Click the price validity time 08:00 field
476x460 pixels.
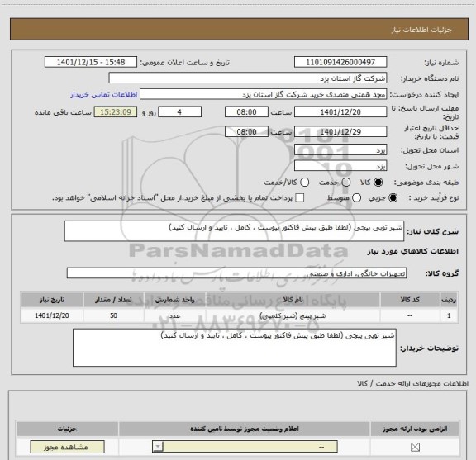(x=246, y=131)
